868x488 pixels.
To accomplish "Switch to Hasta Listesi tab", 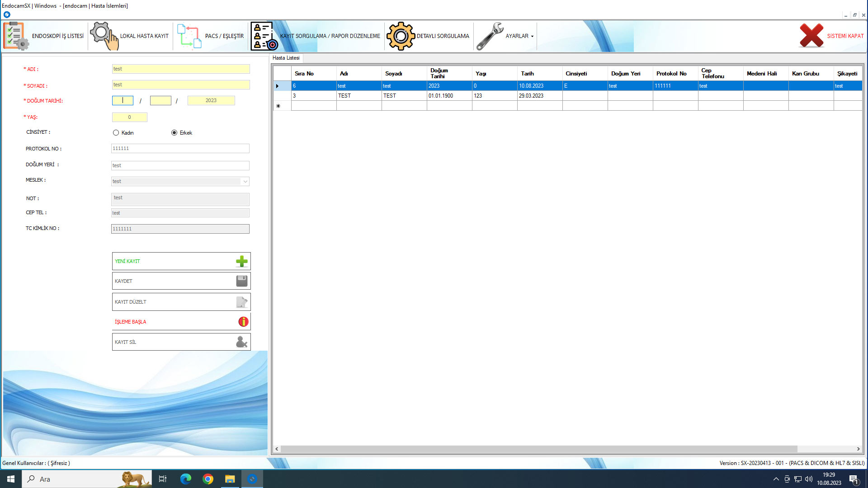I will pyautogui.click(x=286, y=58).
